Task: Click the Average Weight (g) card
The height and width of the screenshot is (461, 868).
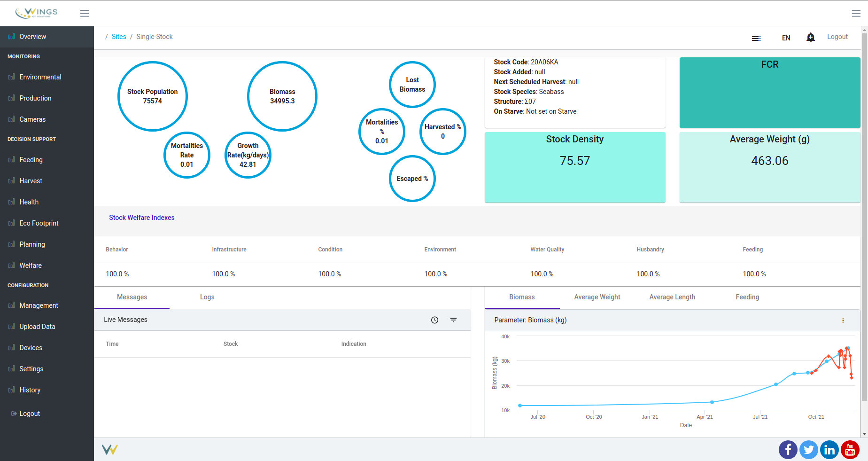Action: click(x=770, y=167)
